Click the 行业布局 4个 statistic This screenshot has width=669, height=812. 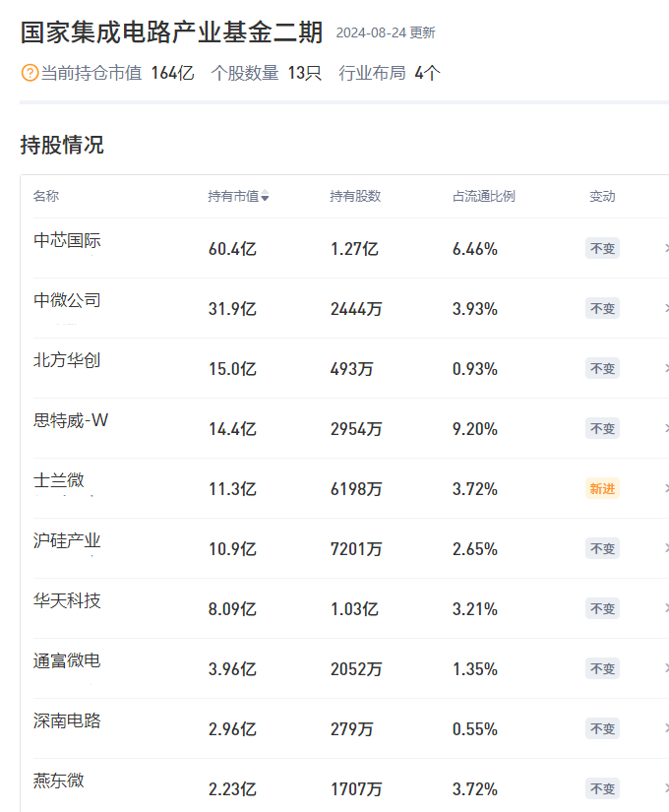click(390, 74)
